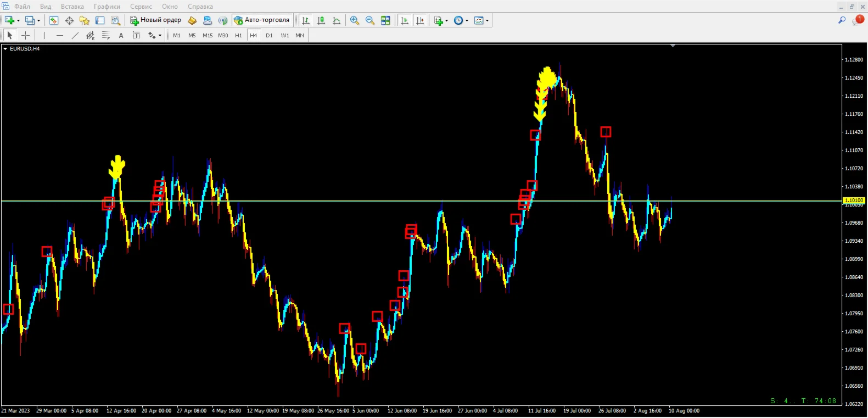Image resolution: width=868 pixels, height=418 pixels.
Task: Switch chart to H1 timeframe
Action: click(x=238, y=35)
